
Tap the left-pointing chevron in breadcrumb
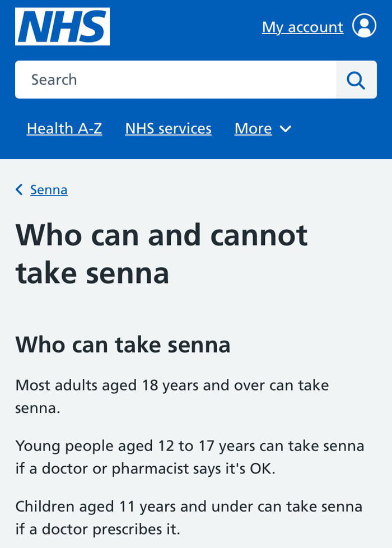coord(18,189)
